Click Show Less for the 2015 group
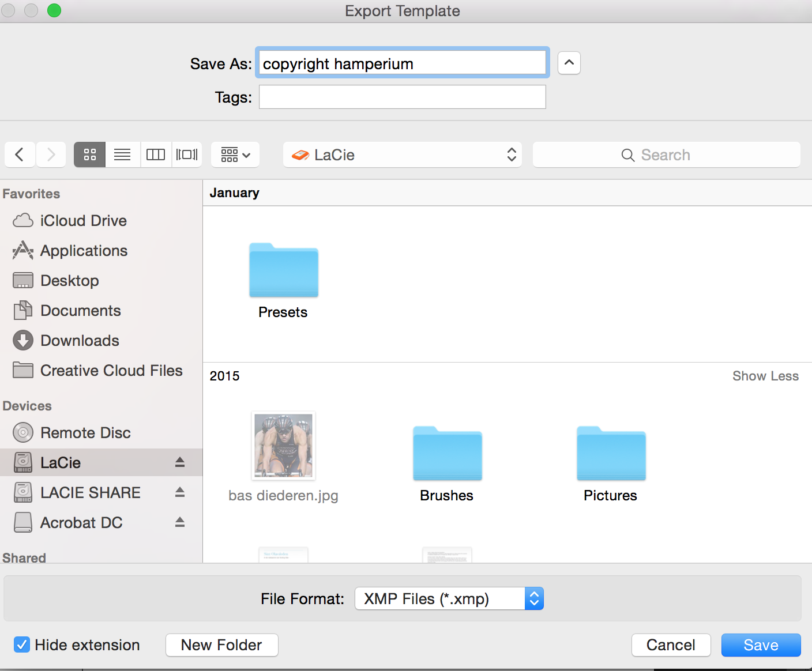This screenshot has width=812, height=671. tap(765, 376)
